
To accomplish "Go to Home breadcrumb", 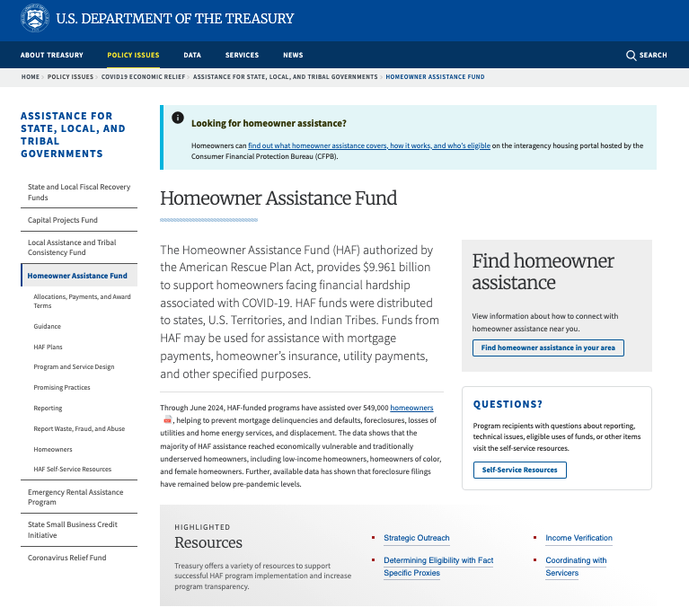I will pyautogui.click(x=31, y=77).
